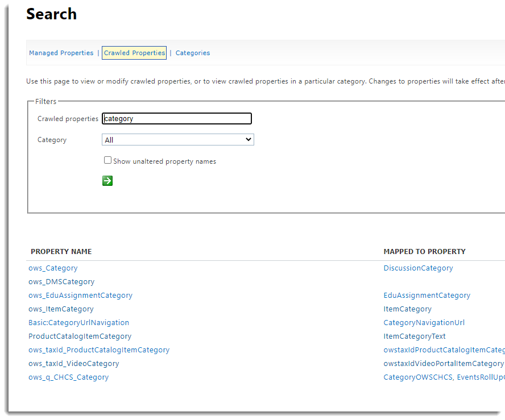505x420 pixels.
Task: Open the ows_q_CHCS_Category property link
Action: point(69,377)
